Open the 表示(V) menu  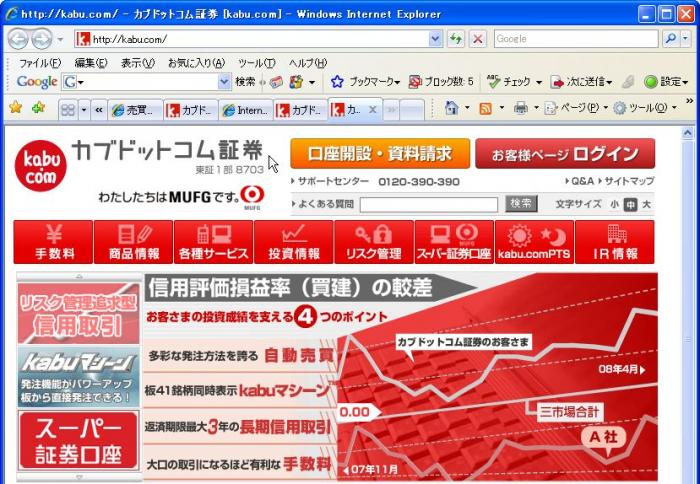[x=138, y=63]
